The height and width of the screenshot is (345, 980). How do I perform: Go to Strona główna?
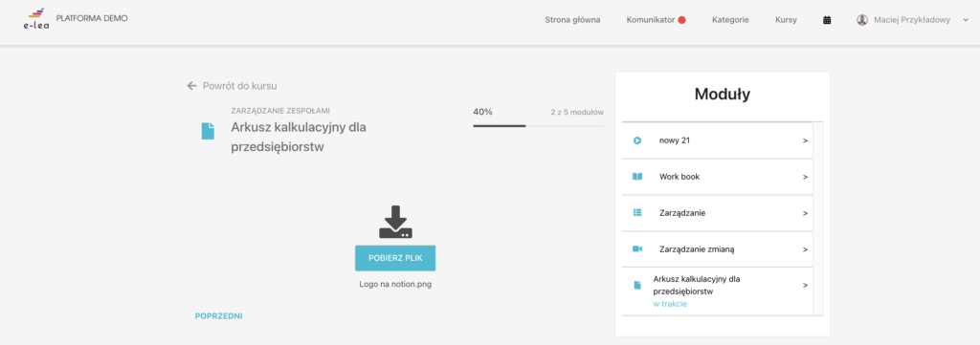tap(572, 20)
